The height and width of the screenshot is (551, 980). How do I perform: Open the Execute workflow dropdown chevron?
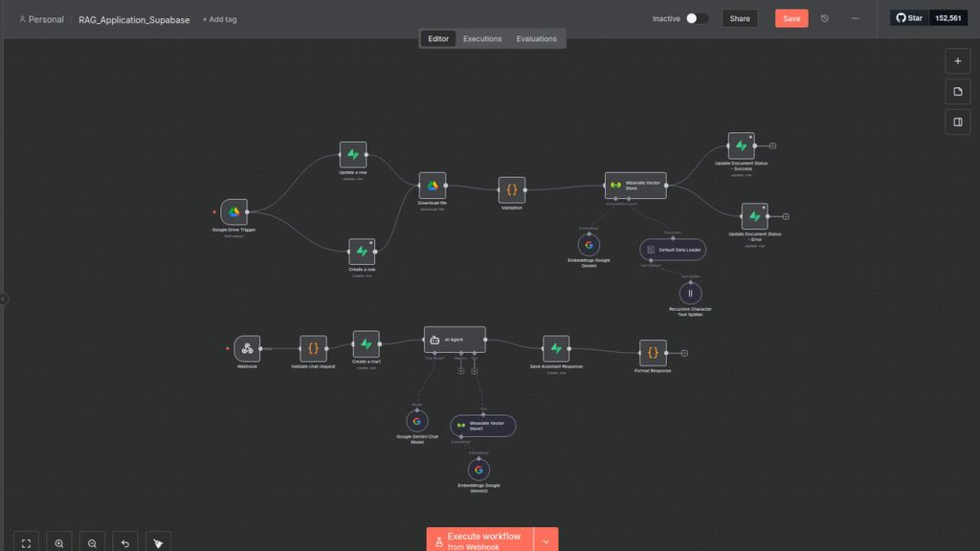click(546, 540)
